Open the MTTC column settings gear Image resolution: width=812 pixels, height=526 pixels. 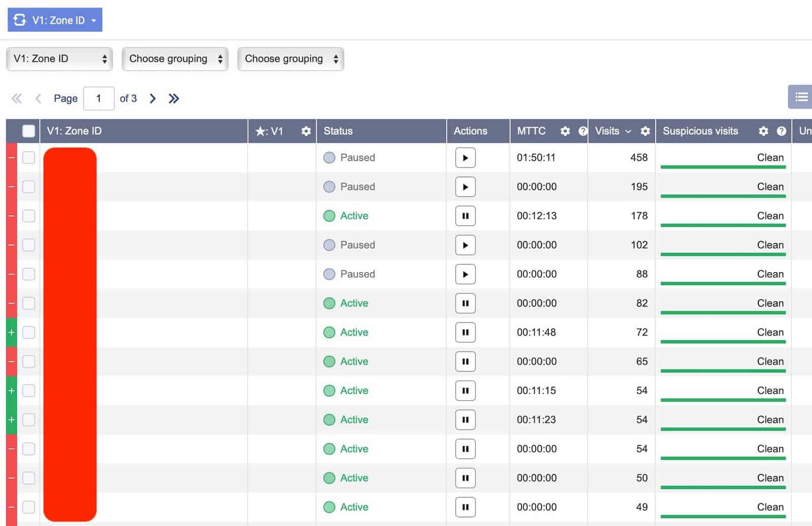coord(565,131)
